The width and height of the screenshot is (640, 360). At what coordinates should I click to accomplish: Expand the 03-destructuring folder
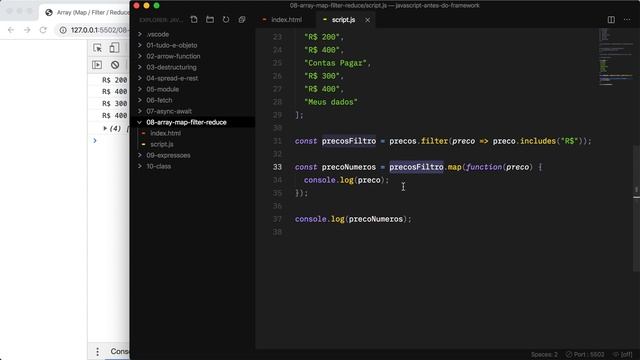coord(171,67)
